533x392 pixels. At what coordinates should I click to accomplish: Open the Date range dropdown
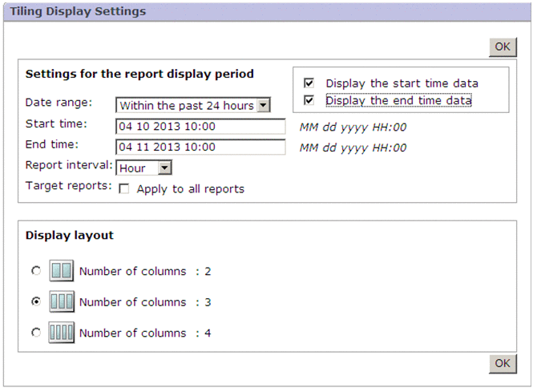tap(192, 105)
